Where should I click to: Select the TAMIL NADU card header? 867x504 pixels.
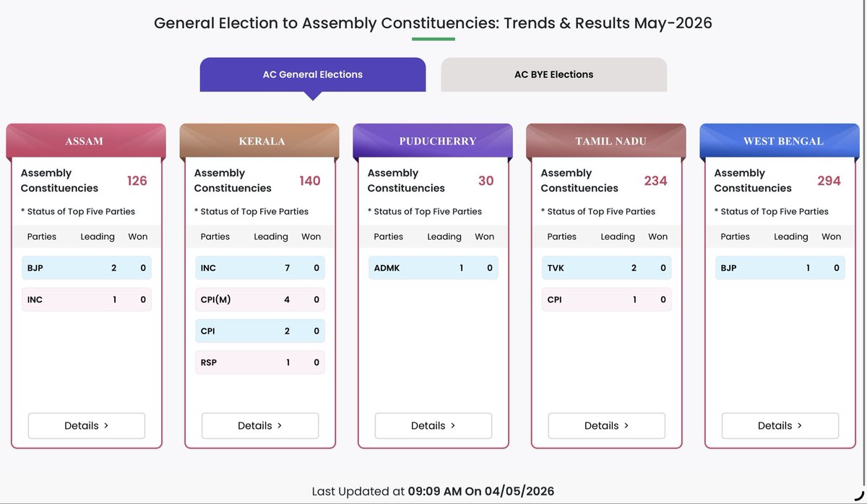606,141
